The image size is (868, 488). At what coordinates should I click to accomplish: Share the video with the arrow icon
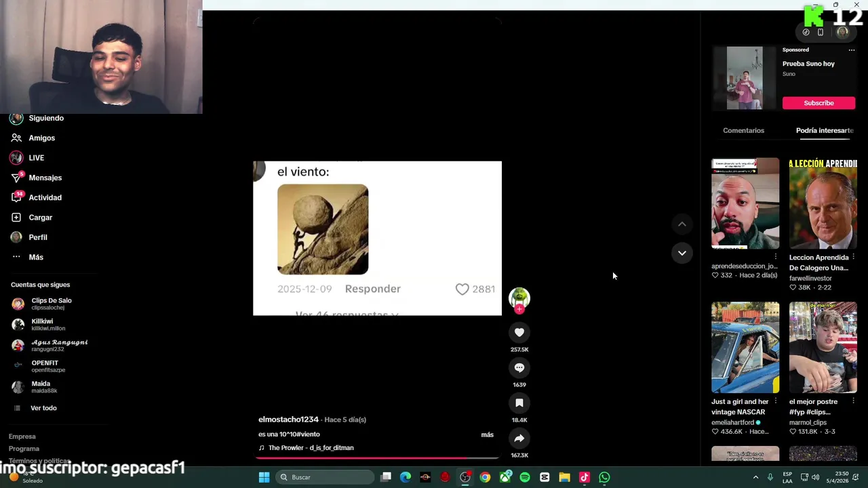coord(519,438)
